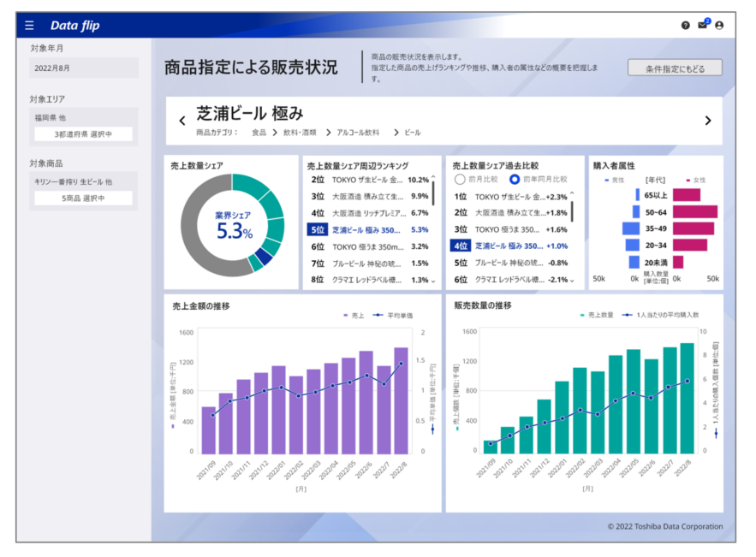Click the teal 2021/09 quantity bar
The image size is (756, 557).
[491, 447]
